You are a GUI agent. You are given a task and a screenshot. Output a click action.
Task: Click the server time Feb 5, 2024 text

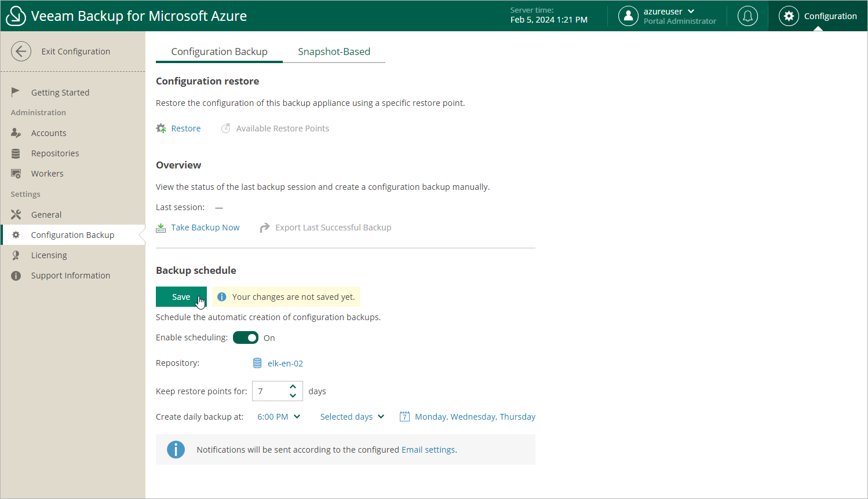[x=549, y=20]
